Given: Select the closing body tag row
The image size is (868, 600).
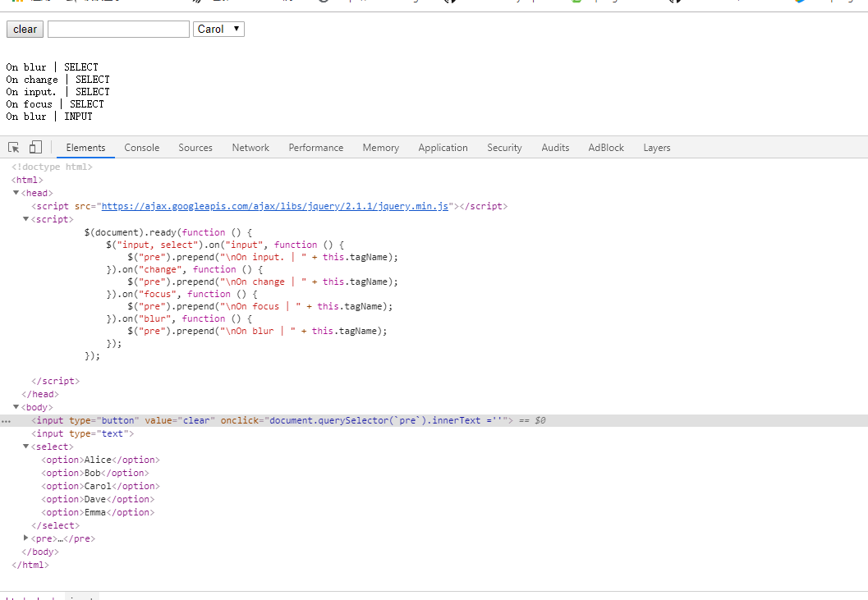Looking at the screenshot, I should 40,552.
